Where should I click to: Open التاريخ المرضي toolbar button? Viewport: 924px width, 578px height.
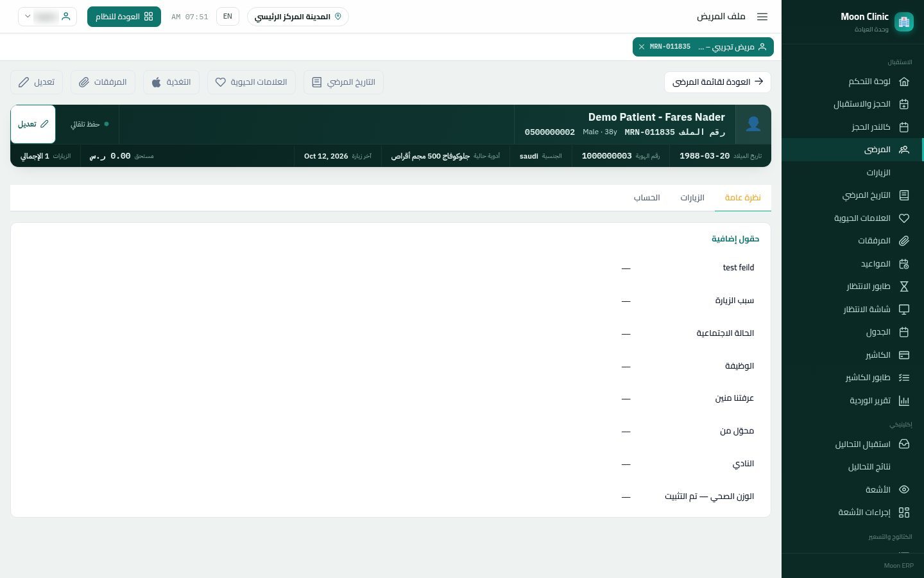point(343,82)
